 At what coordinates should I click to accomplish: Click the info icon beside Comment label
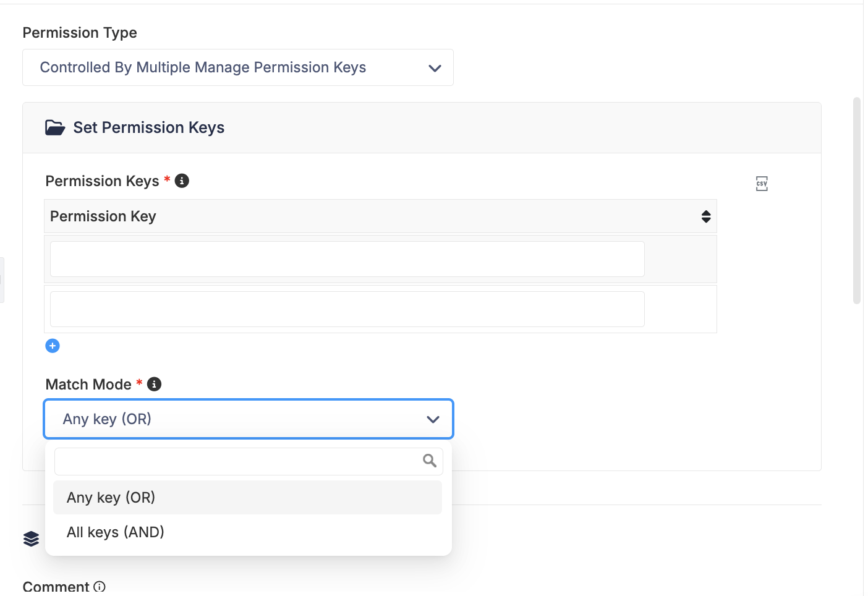pos(100,586)
